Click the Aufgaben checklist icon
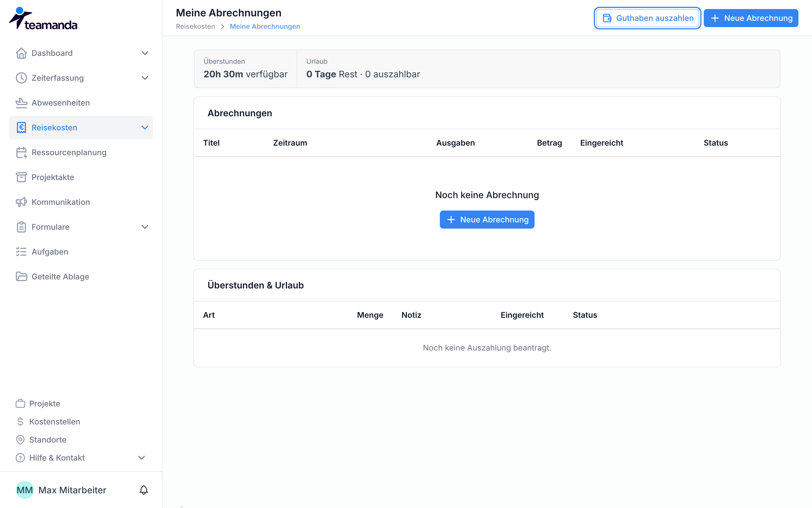Screen dimensions: 812x508 click(x=21, y=252)
